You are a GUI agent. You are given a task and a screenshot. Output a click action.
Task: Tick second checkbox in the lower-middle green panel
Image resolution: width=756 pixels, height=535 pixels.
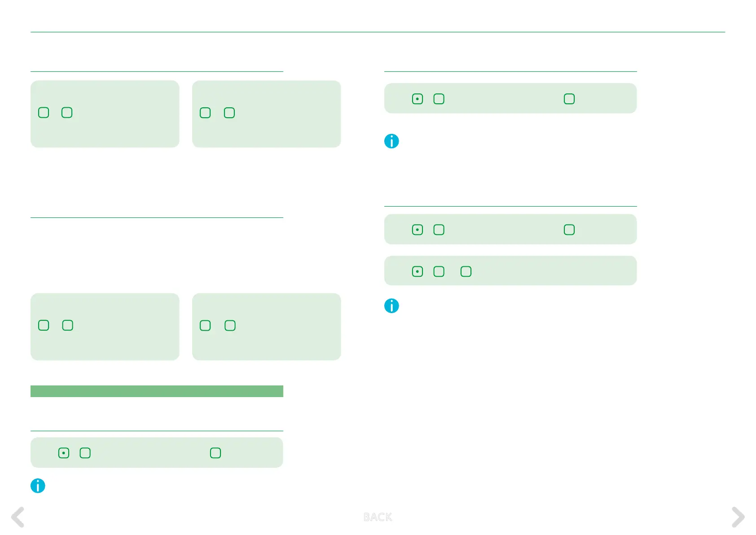point(230,326)
